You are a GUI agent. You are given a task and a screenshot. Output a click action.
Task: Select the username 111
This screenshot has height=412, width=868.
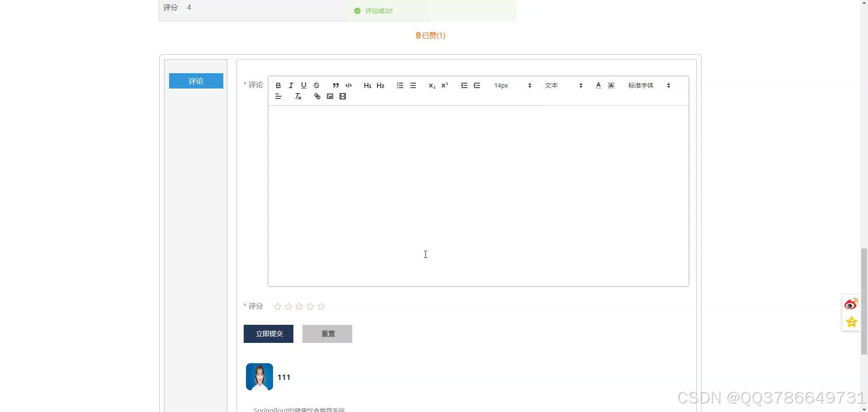pyautogui.click(x=284, y=377)
